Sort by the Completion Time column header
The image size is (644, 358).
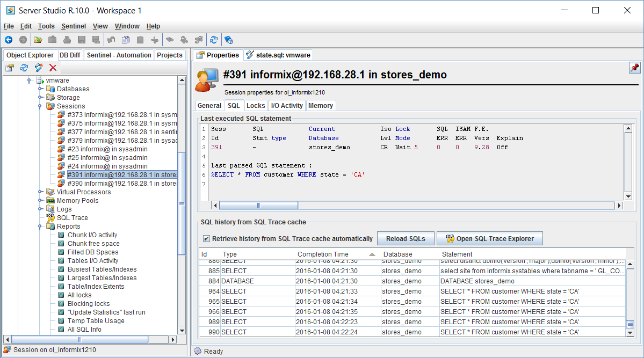point(323,254)
